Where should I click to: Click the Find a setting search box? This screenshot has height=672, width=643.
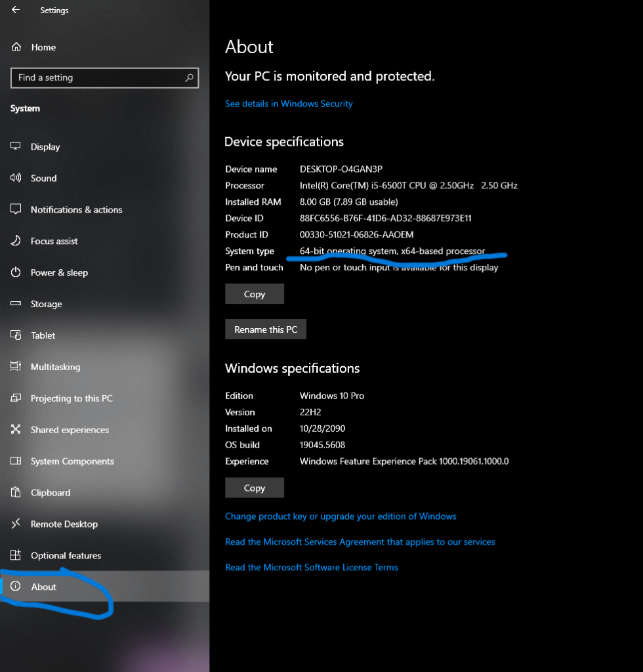[x=104, y=77]
